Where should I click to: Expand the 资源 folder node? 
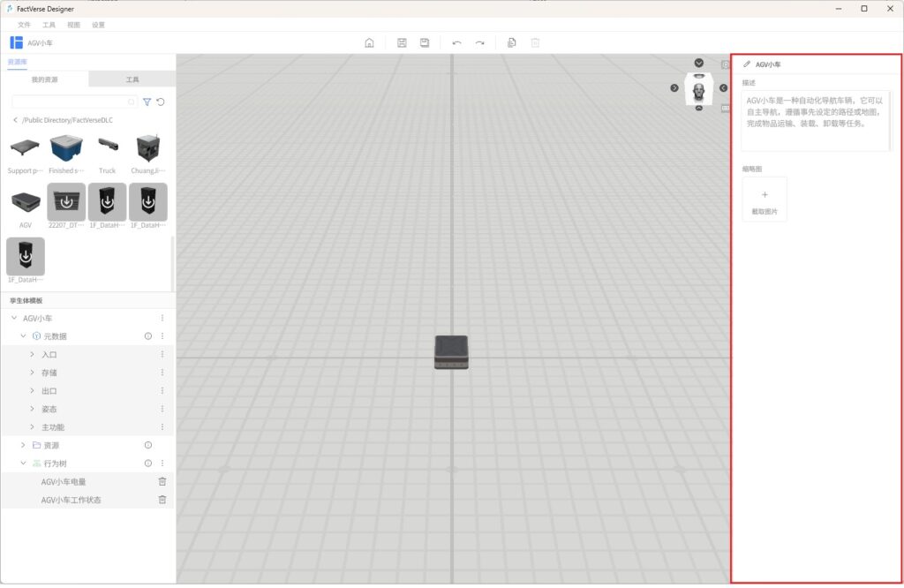pyautogui.click(x=23, y=445)
